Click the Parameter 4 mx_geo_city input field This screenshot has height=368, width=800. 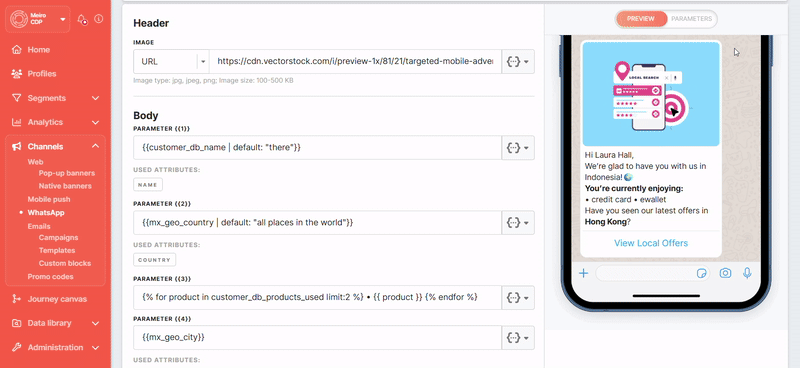[x=317, y=337]
